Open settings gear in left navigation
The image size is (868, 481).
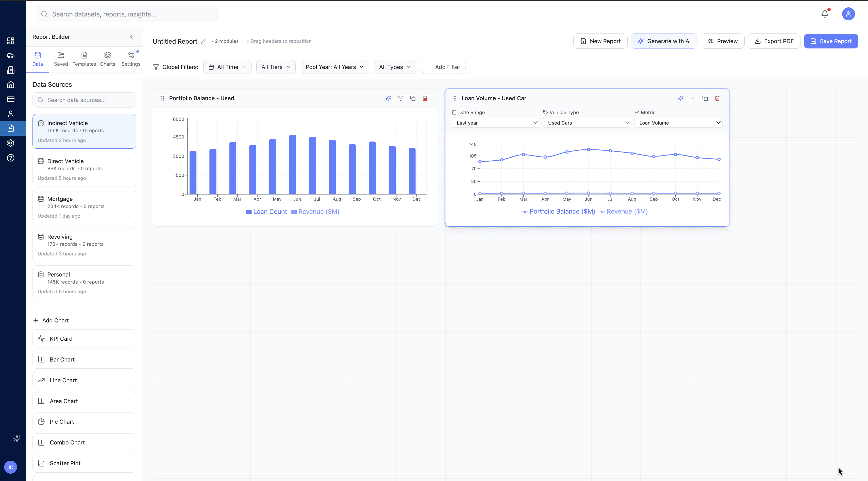[x=11, y=143]
